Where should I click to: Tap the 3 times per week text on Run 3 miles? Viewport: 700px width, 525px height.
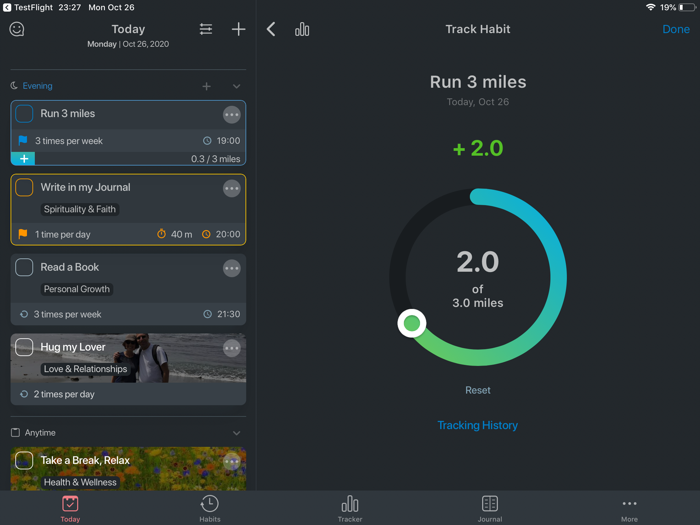(69, 141)
